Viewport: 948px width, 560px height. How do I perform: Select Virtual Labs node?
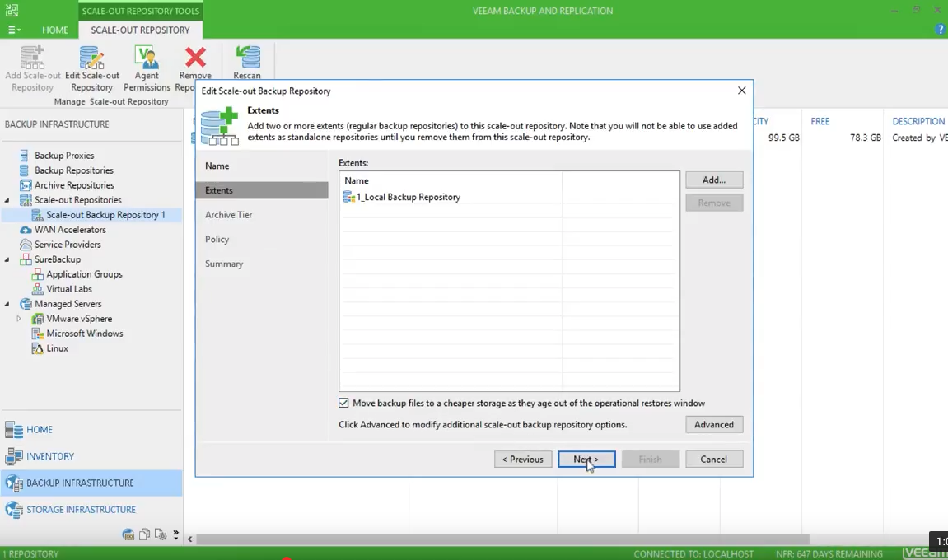click(69, 289)
